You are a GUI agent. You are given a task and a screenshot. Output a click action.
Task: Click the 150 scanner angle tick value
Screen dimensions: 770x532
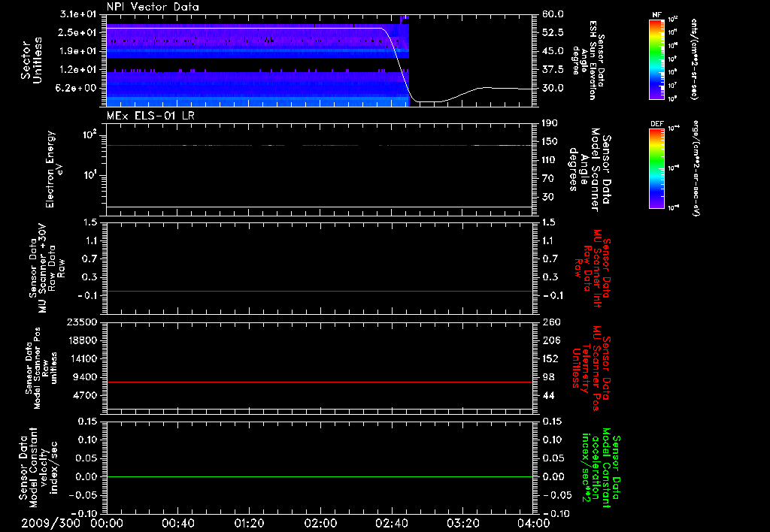(x=550, y=141)
